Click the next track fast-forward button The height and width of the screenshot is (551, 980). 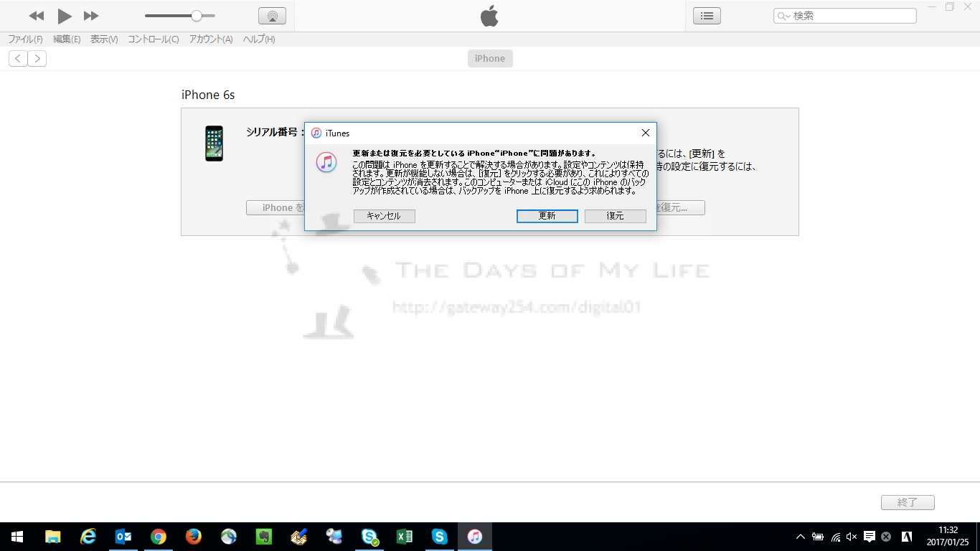(91, 16)
